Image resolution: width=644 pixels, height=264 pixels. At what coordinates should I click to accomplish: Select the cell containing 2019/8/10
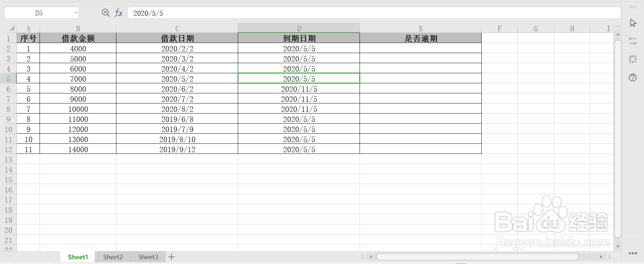click(x=177, y=139)
